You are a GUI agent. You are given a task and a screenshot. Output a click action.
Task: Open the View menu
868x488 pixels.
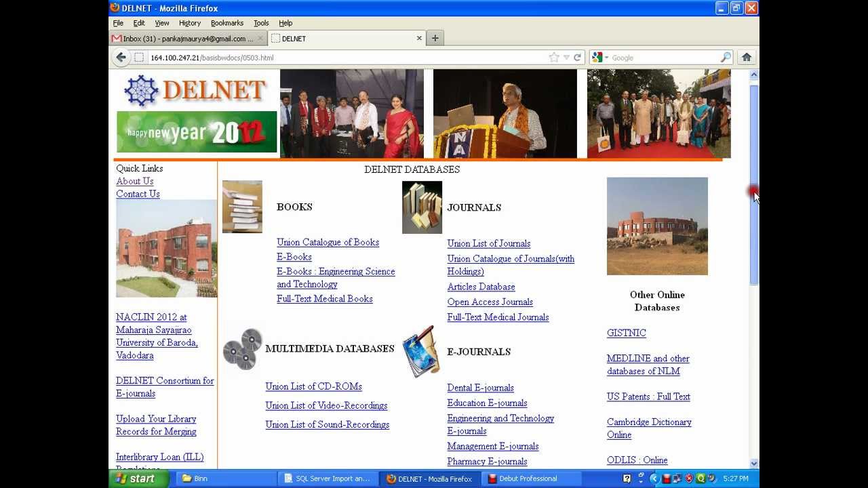[x=162, y=23]
